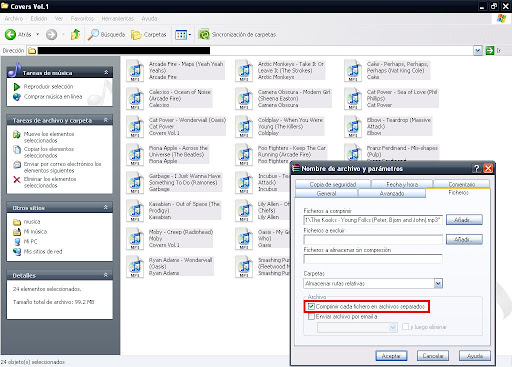This screenshot has width=512, height=367.
Task: Click Ficheros a almacenar sin compresión field
Action: pyautogui.click(x=373, y=259)
